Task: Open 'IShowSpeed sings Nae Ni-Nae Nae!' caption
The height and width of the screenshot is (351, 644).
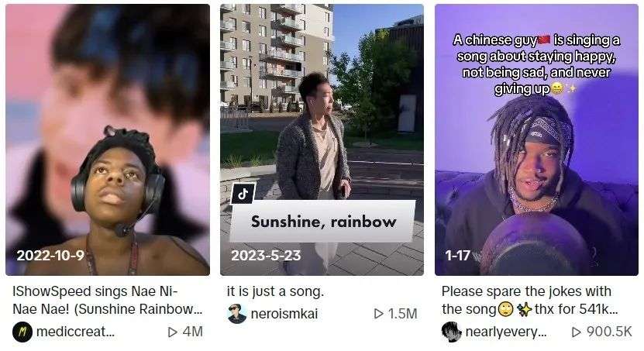Action: [x=107, y=300]
